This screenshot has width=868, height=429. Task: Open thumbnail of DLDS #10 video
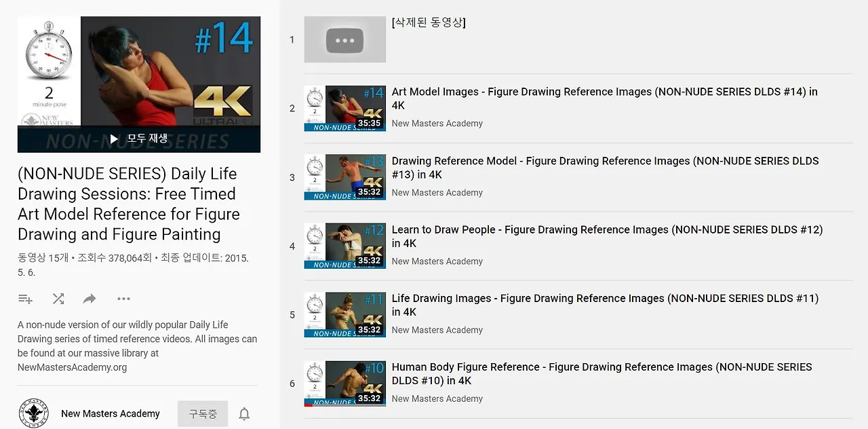pos(344,384)
